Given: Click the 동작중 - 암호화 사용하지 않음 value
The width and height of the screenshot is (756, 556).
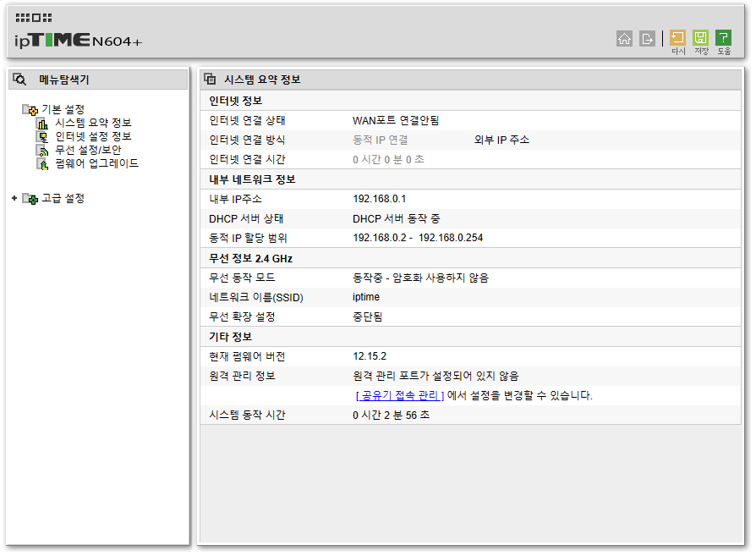Looking at the screenshot, I should tap(420, 278).
